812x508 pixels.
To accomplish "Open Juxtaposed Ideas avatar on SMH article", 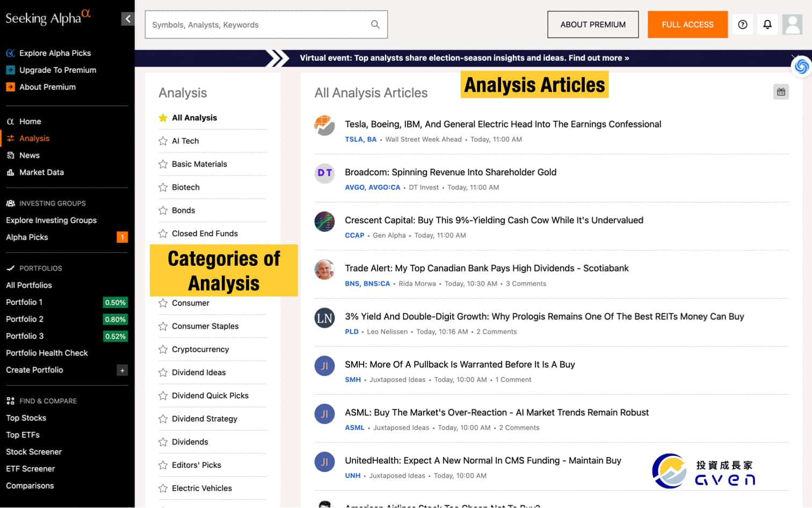I will (324, 366).
